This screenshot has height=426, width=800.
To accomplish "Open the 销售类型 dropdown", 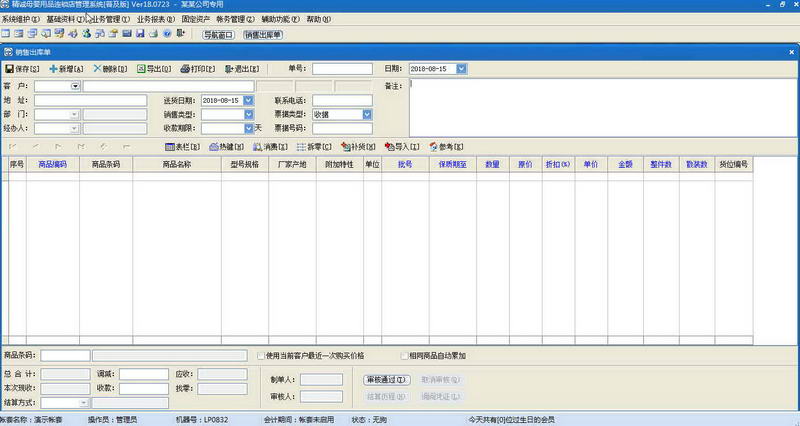I will click(248, 115).
